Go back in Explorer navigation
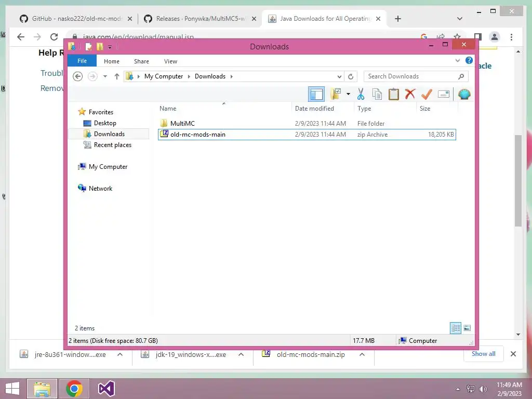The width and height of the screenshot is (532, 399). (x=78, y=76)
